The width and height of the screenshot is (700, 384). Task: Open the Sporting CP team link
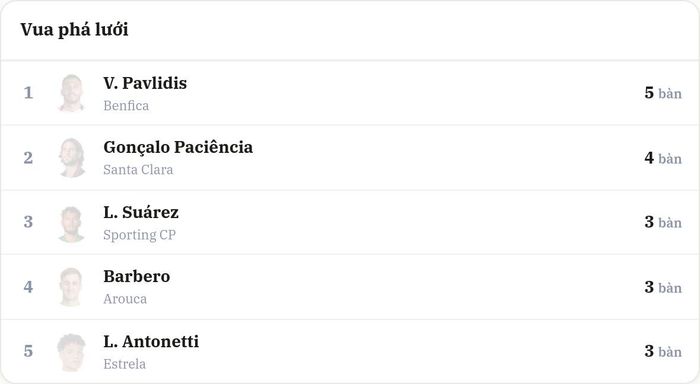140,235
